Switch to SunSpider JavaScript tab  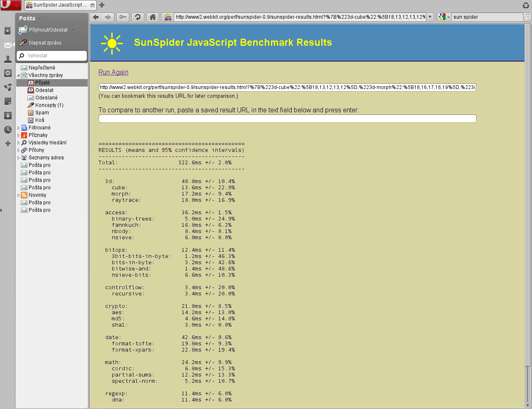pyautogui.click(x=60, y=5)
